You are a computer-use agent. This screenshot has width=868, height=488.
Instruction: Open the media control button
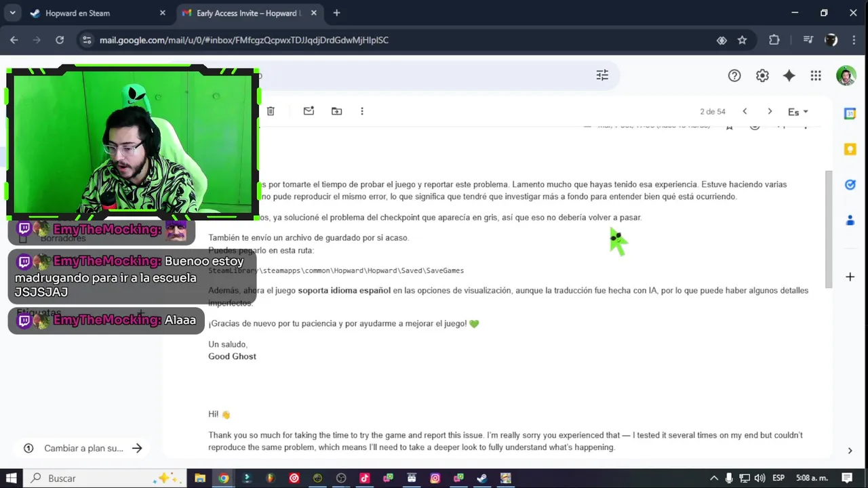coord(808,40)
